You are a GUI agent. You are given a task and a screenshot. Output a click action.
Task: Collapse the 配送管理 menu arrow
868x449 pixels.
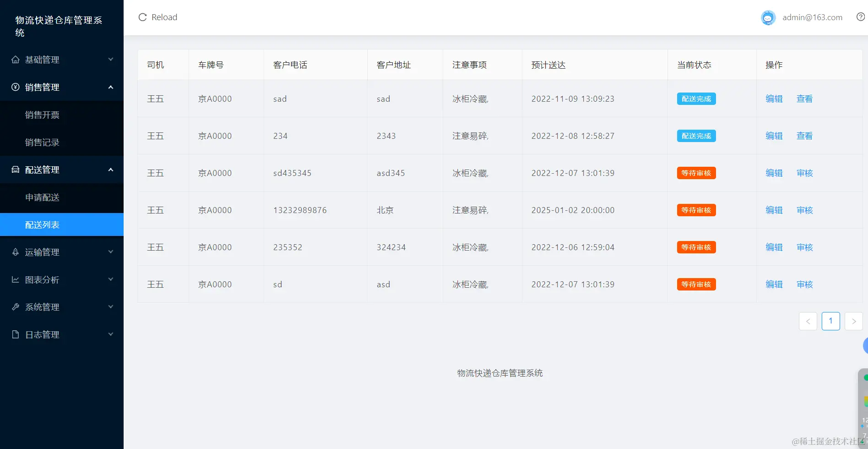click(110, 170)
